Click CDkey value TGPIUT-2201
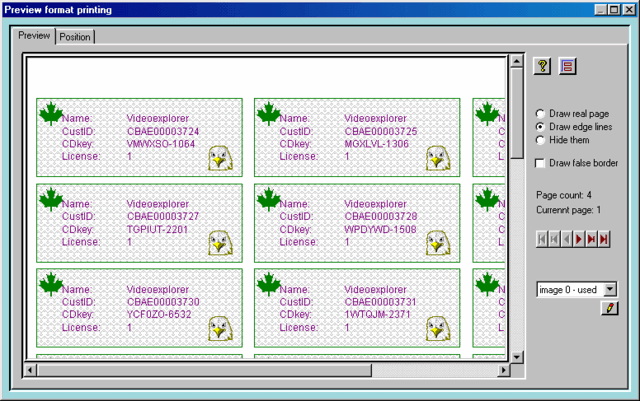640x401 pixels. tap(157, 229)
